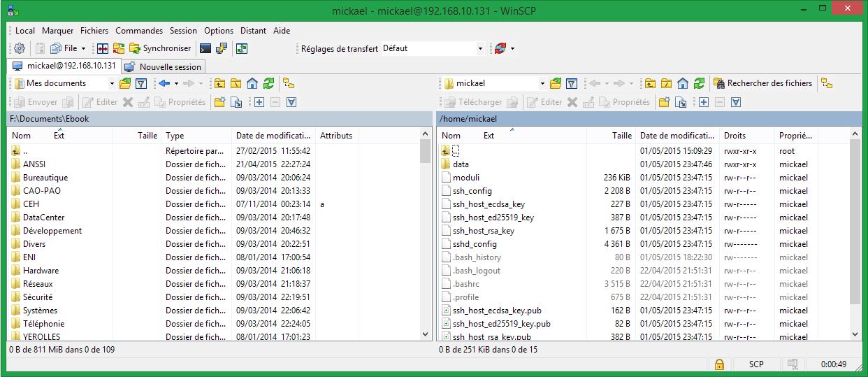Go to remote parent directory icon
This screenshot has width=868, height=377.
(651, 83)
